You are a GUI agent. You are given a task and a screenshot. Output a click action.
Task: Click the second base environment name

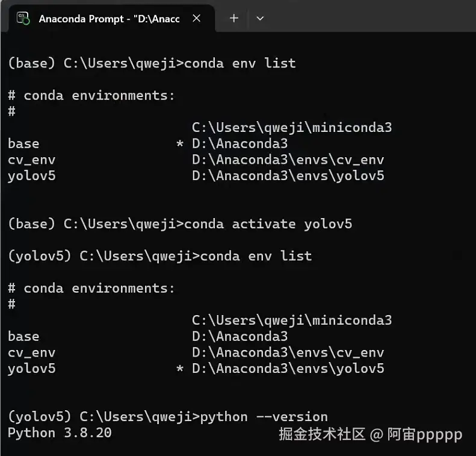pos(23,337)
